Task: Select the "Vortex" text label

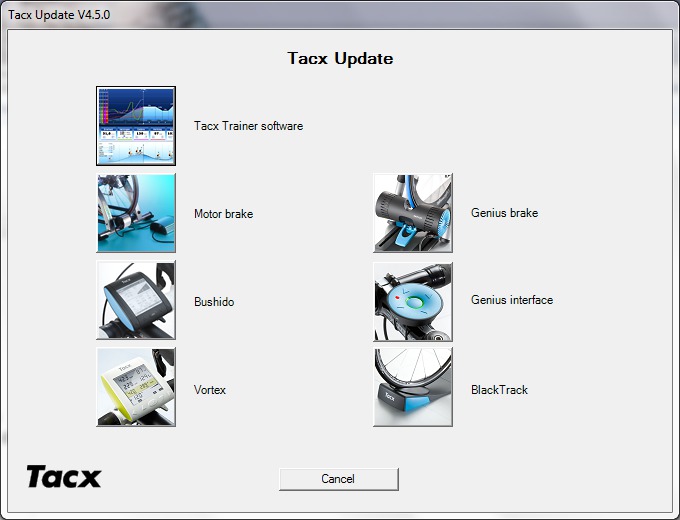Action: pyautogui.click(x=210, y=390)
